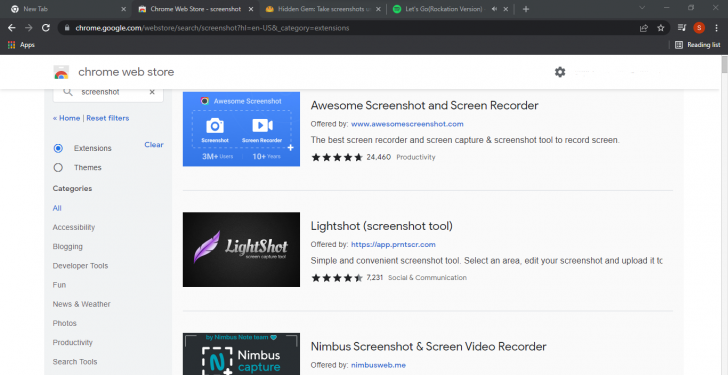Open the tab search dropdown arrow

642,8
